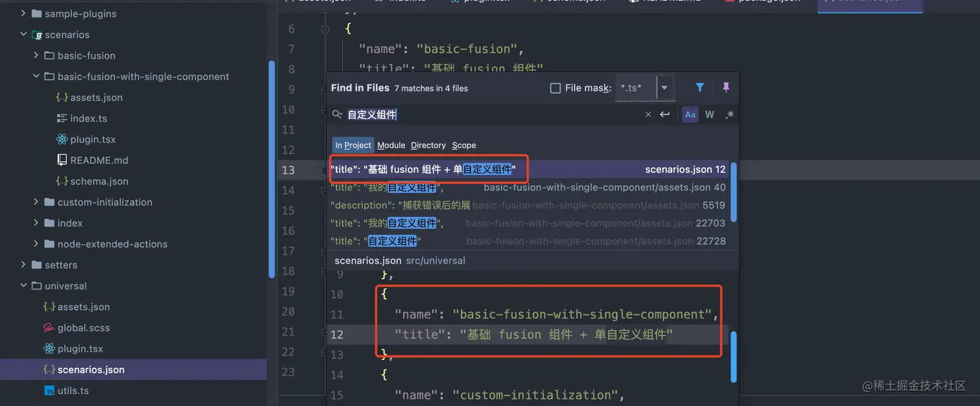The image size is (980, 406).
Task: Click the In Project scope button
Action: click(x=353, y=145)
